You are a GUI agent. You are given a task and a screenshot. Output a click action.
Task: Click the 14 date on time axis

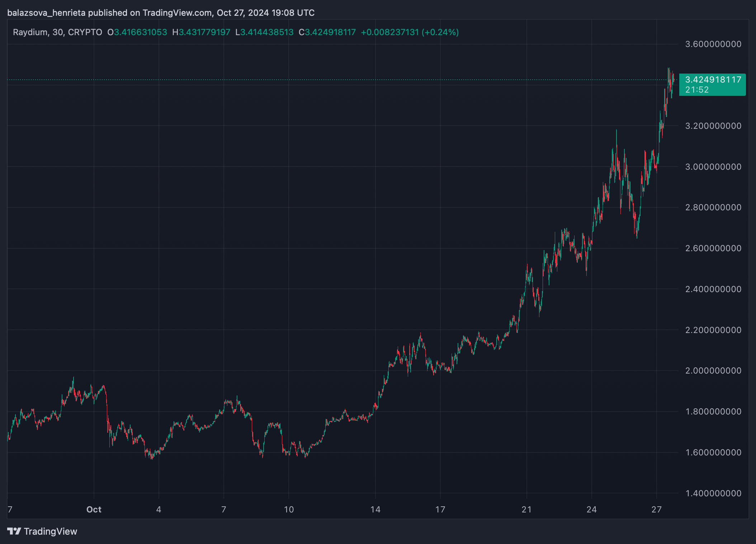pos(375,510)
